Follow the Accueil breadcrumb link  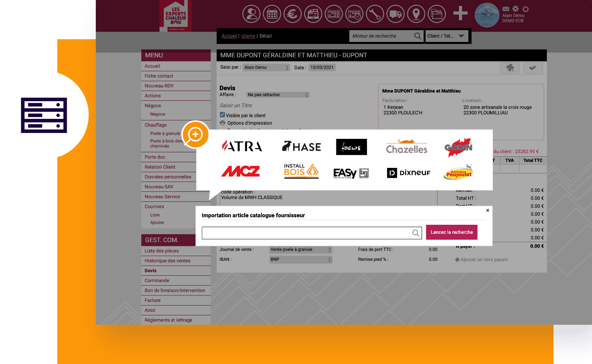(229, 36)
